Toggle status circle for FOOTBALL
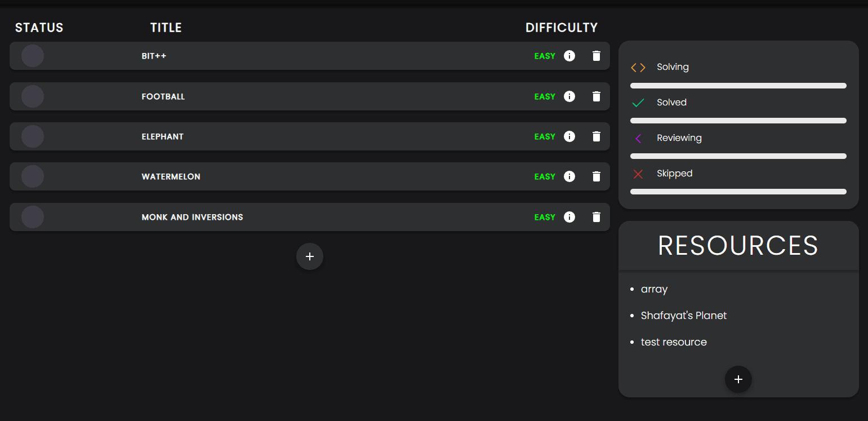Image resolution: width=868 pixels, height=421 pixels. pyautogui.click(x=33, y=96)
